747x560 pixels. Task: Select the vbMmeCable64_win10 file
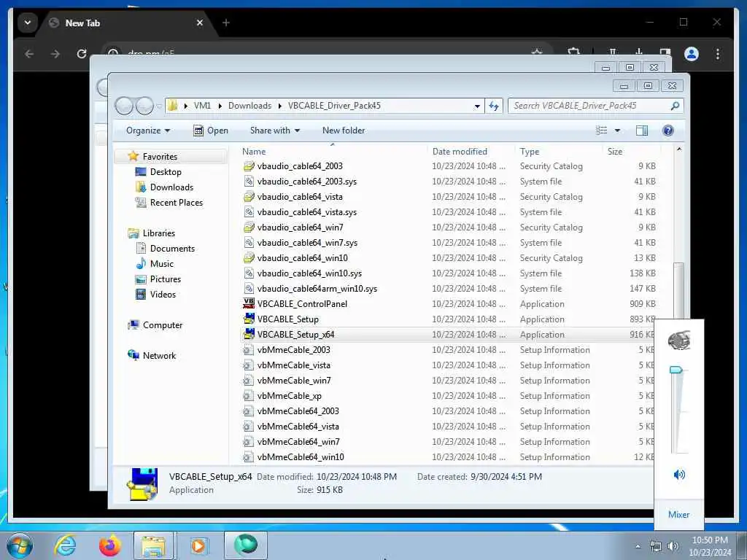coord(300,457)
